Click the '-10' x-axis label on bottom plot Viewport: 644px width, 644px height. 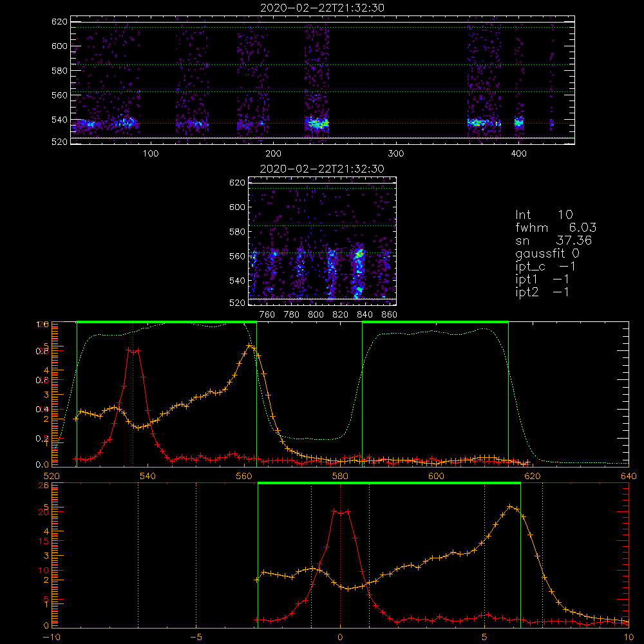tap(52, 637)
